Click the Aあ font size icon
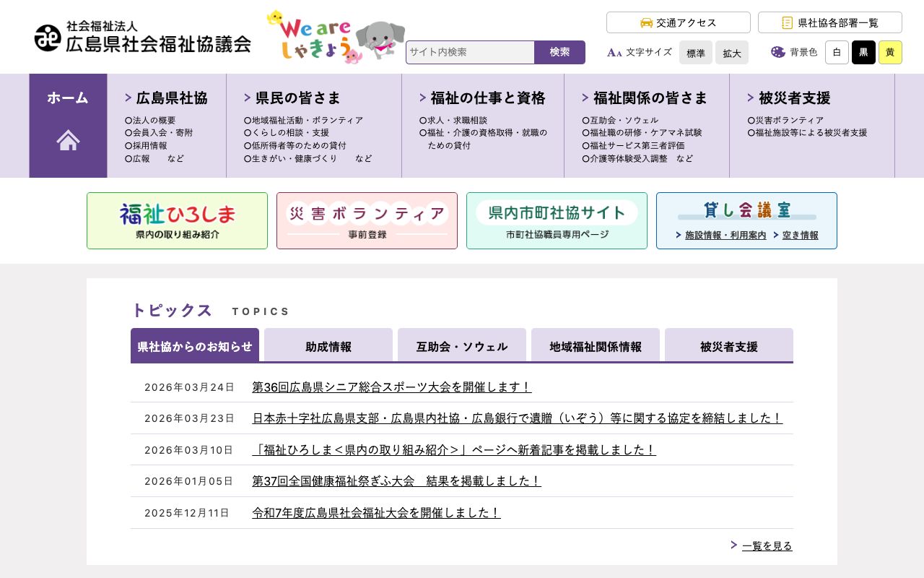 614,52
